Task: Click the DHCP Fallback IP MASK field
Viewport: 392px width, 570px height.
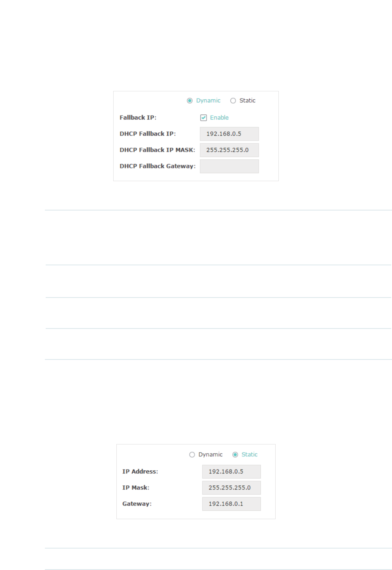Action: 229,150
